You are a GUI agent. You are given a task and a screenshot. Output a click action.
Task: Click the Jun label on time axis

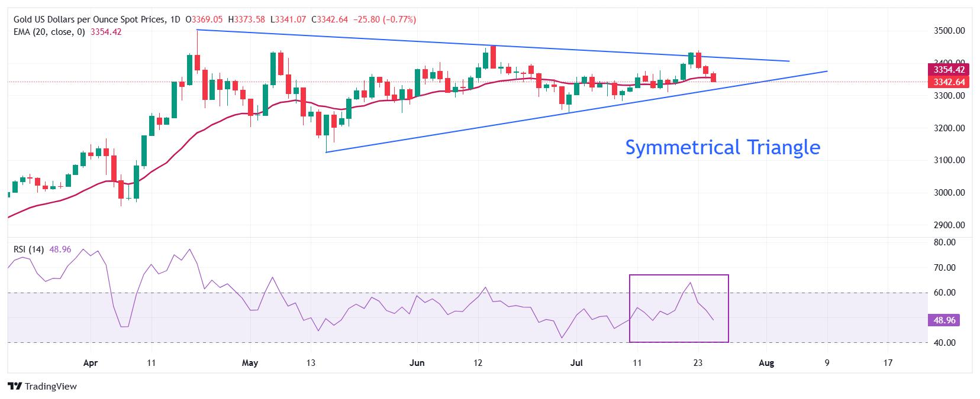point(417,363)
